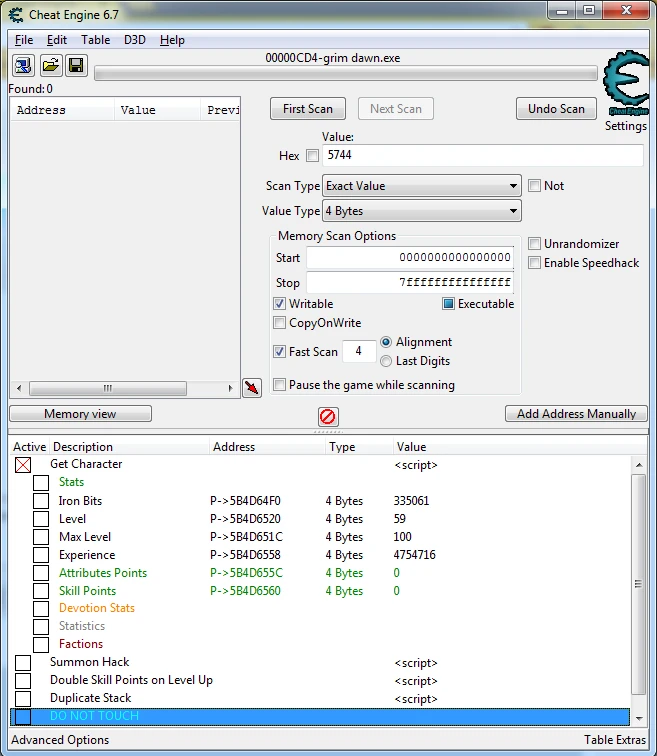657x756 pixels.
Task: Activate the Factions group checkbox
Action: [x=41, y=644]
